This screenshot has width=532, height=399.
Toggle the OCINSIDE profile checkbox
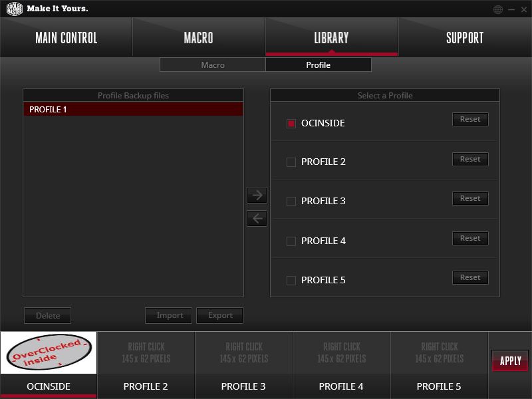(x=291, y=123)
